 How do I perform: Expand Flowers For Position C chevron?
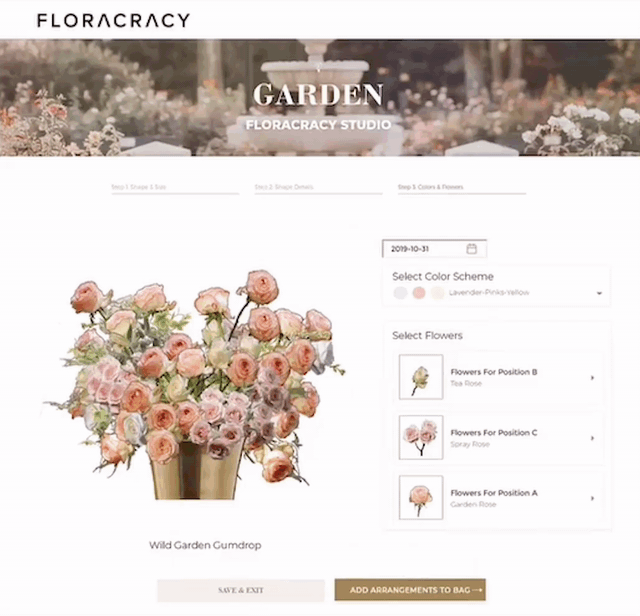pyautogui.click(x=592, y=438)
